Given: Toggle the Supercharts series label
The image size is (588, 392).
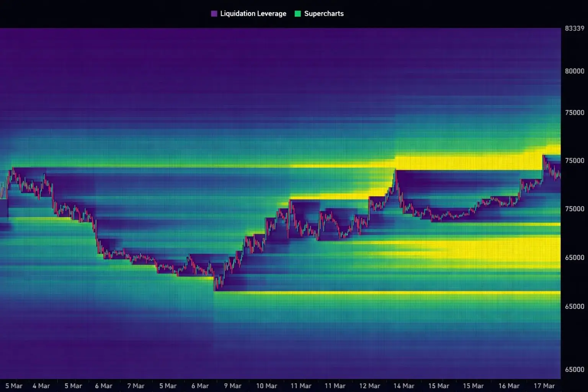Looking at the screenshot, I should pyautogui.click(x=324, y=14).
